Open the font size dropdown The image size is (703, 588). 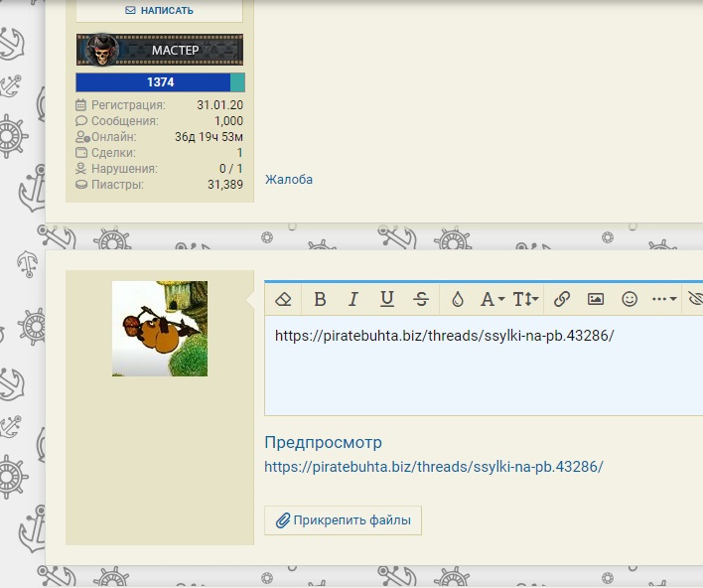(525, 299)
